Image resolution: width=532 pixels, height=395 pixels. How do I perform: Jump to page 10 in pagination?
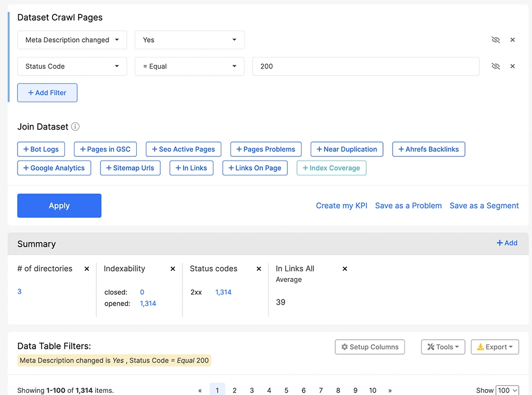[372, 390]
